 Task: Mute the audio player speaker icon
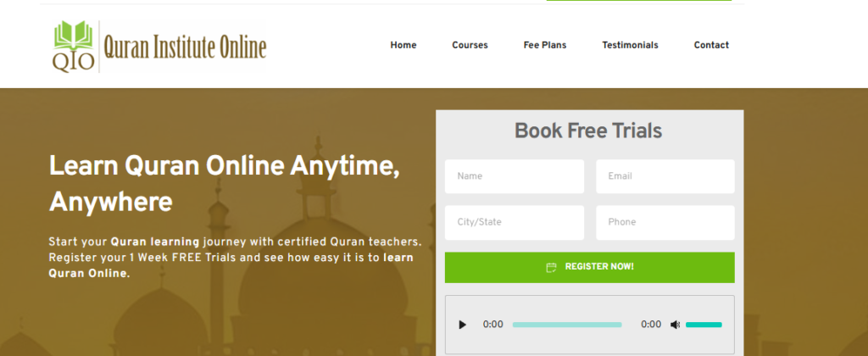point(675,325)
